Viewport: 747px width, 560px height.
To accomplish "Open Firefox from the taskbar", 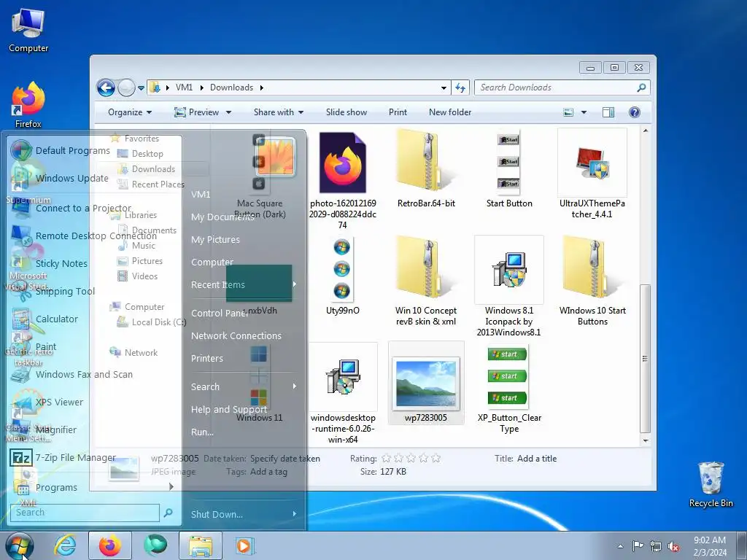I will tap(109, 545).
